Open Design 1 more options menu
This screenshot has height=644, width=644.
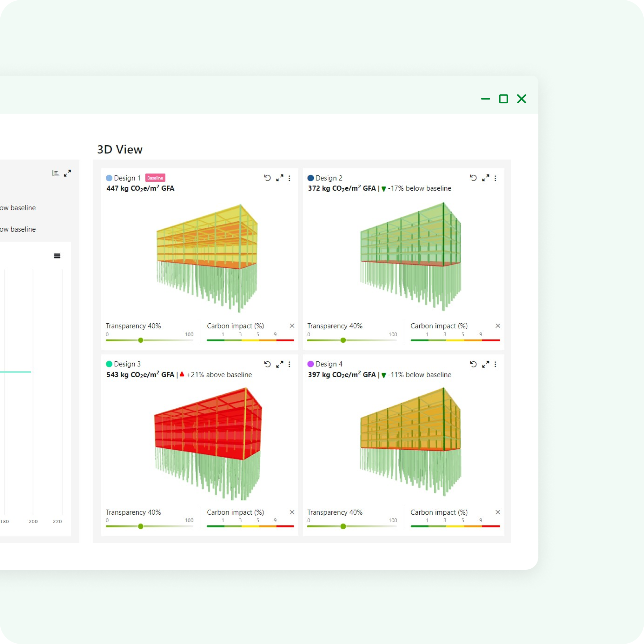[289, 178]
